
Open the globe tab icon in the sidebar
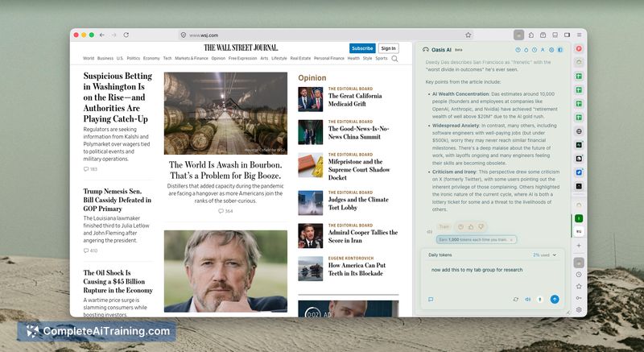click(x=579, y=131)
